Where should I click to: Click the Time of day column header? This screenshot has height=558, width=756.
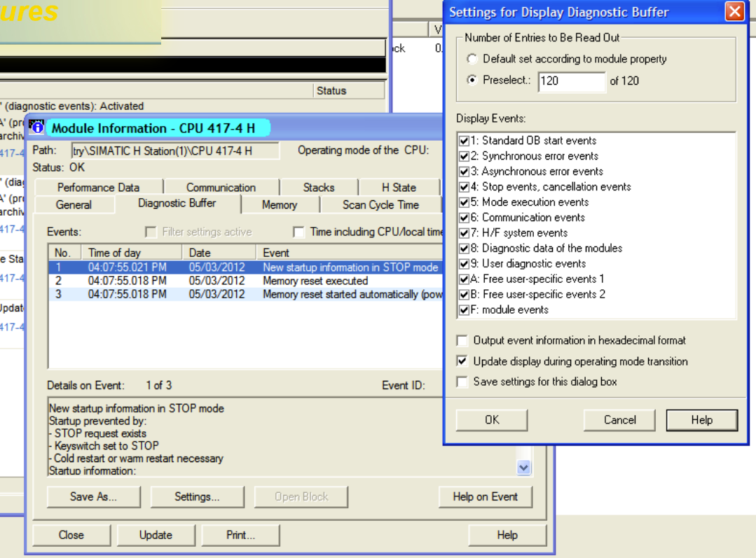tap(132, 253)
